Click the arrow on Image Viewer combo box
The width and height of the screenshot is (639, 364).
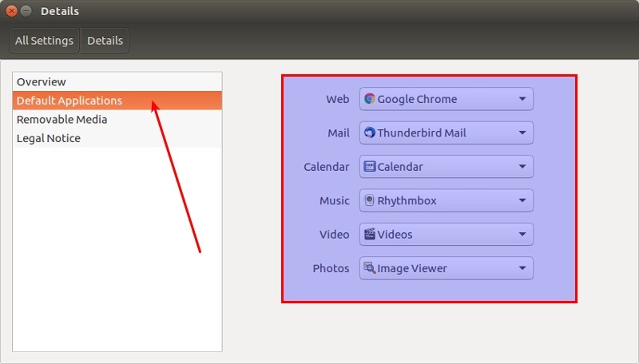(522, 268)
